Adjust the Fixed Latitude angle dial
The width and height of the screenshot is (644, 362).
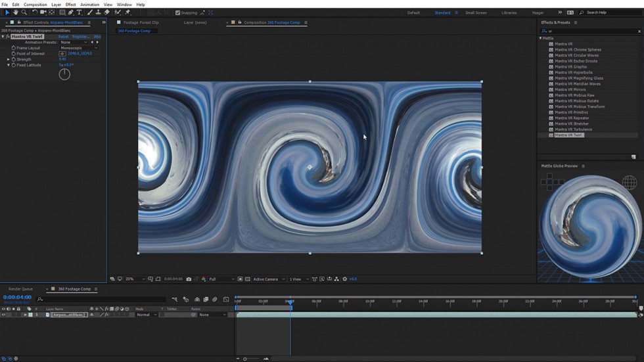64,74
